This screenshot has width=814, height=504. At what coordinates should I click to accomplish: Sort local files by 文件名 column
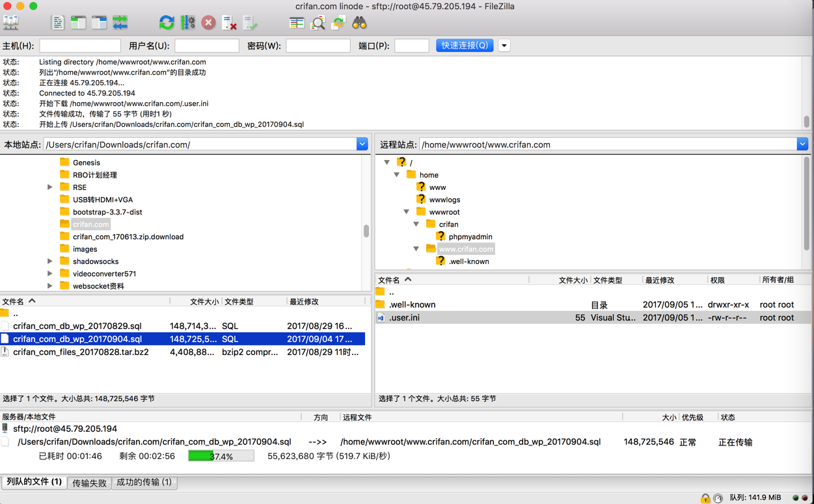point(85,302)
